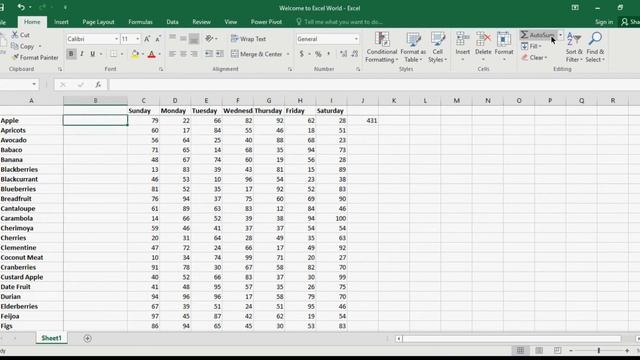Toggle Bold formatting
Viewport: 640px width, 360px height.
71,54
